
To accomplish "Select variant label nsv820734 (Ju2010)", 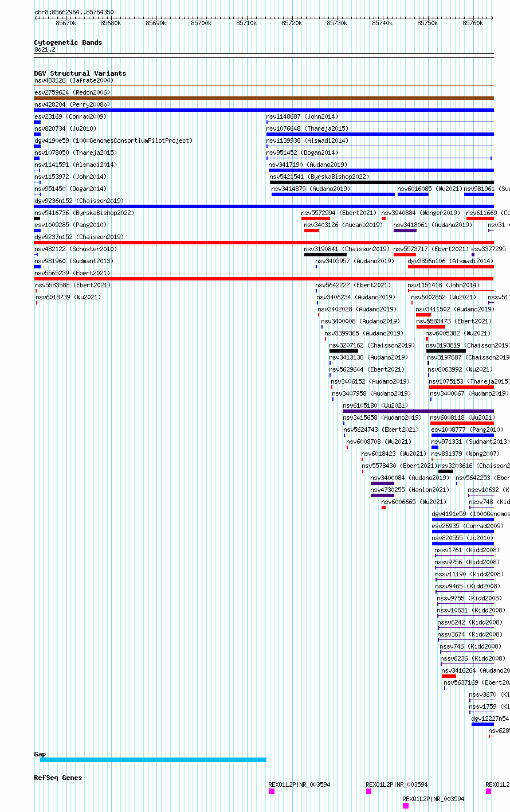I will (x=65, y=128).
